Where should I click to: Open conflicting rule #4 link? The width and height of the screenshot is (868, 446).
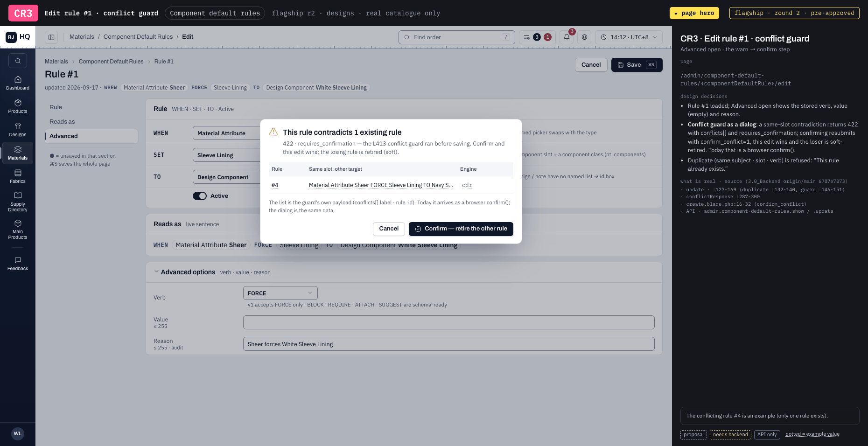275,185
